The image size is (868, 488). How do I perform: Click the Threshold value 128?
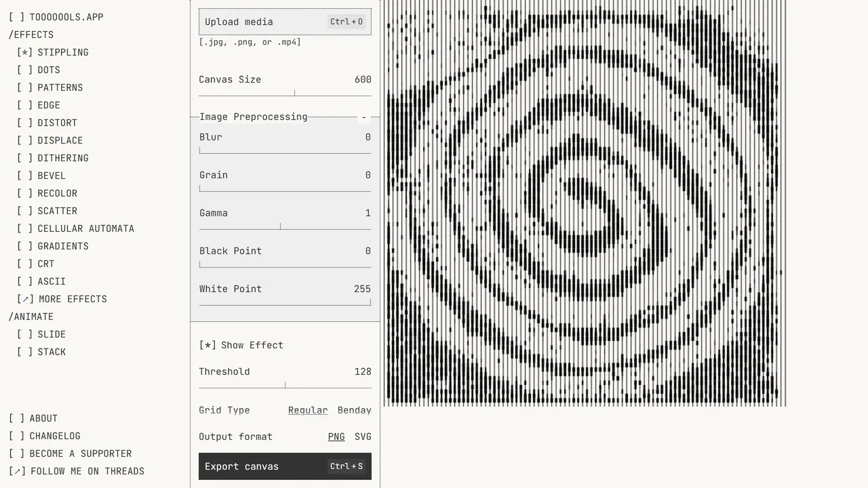point(363,371)
